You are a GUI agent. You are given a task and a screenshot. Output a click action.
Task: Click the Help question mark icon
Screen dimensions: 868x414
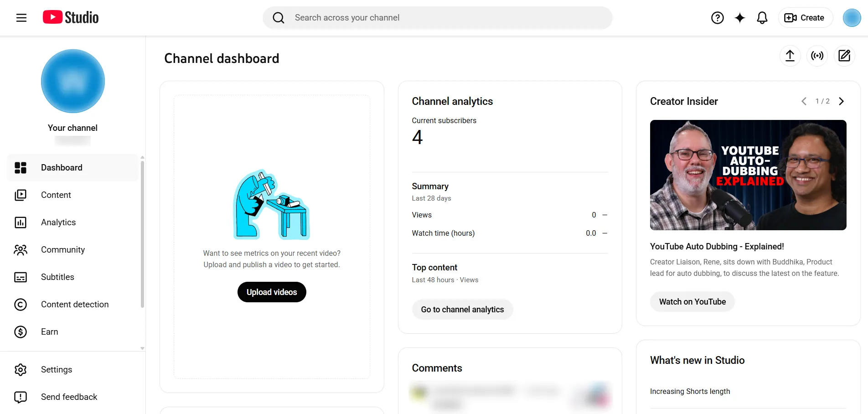(717, 18)
